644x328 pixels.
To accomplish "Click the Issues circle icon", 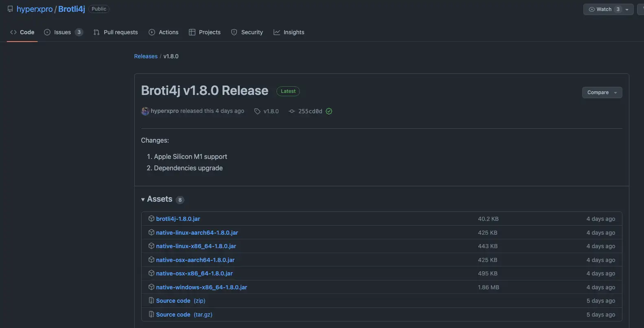I will 47,32.
